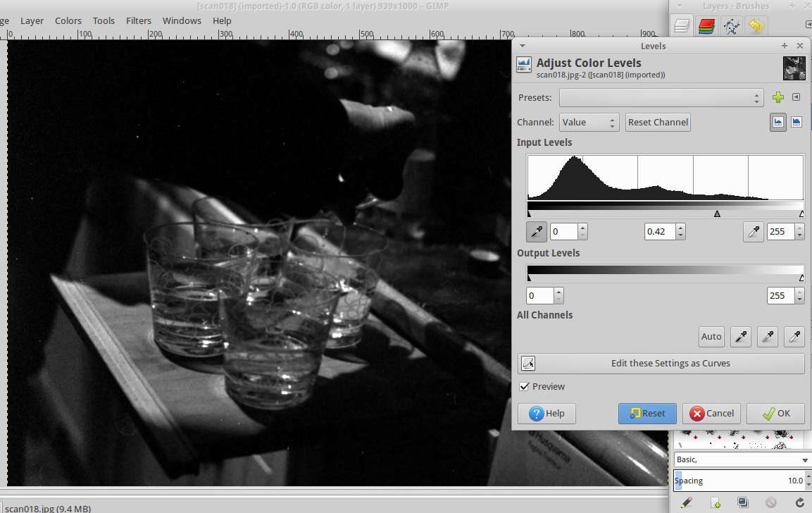Click the Reset Channel button
This screenshot has height=513, width=812.
658,122
